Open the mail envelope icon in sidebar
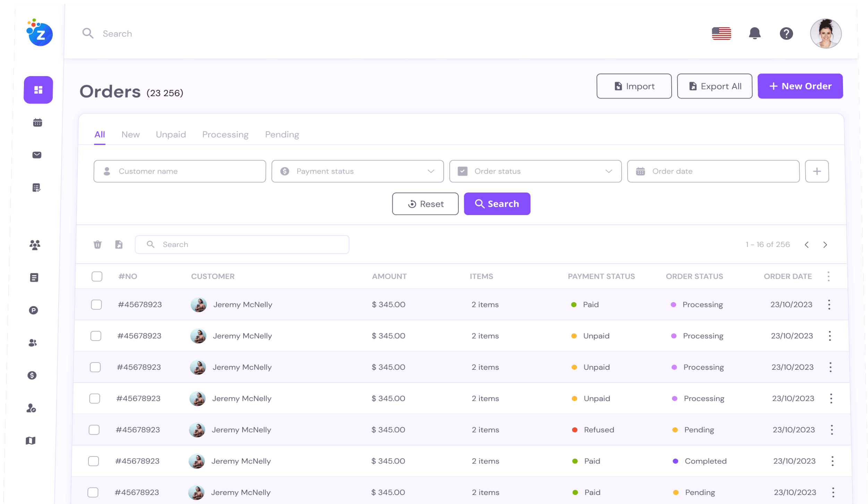The height and width of the screenshot is (504, 868). tap(37, 155)
